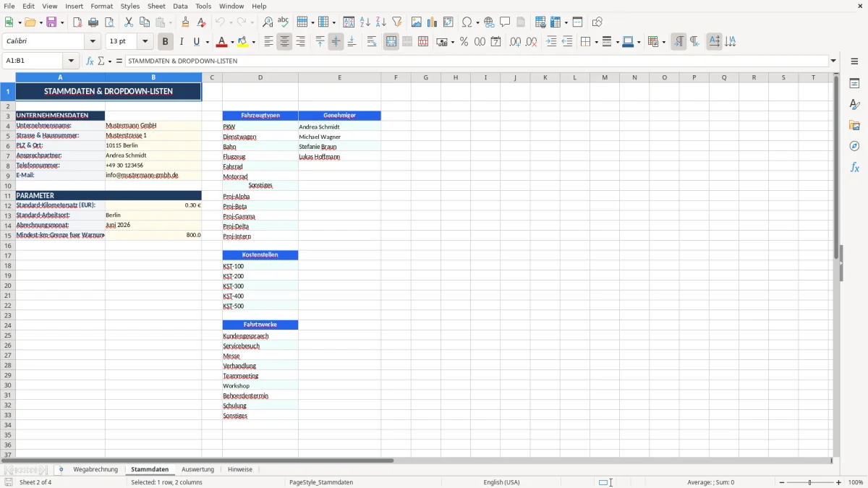Expand the background color dropdown arrow
This screenshot has width=868, height=488.
tap(253, 42)
